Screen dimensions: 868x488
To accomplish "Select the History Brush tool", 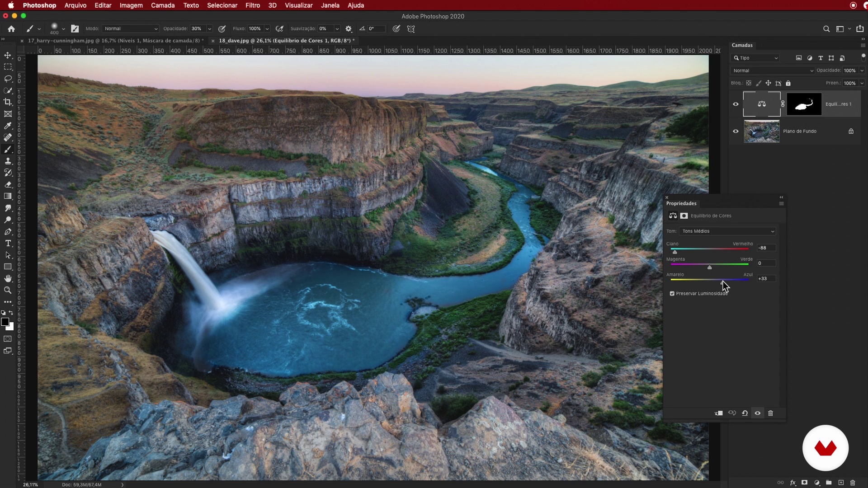I will click(x=8, y=173).
